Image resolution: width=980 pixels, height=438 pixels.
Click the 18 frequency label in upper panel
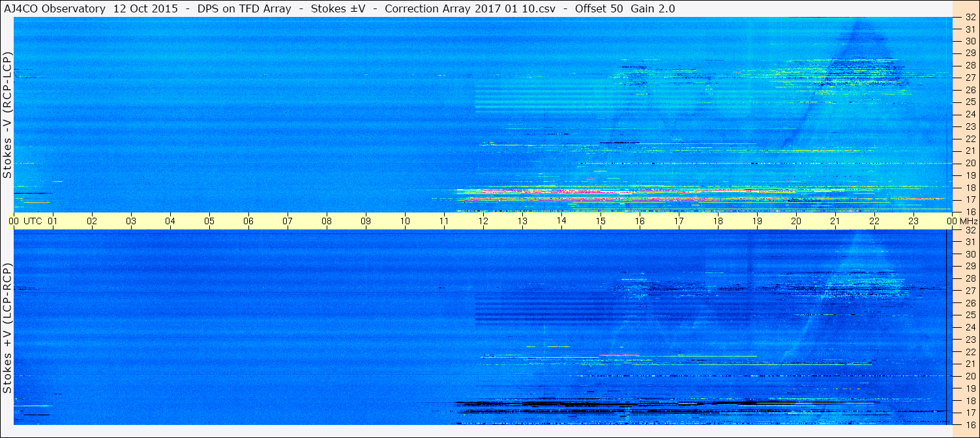click(970, 188)
